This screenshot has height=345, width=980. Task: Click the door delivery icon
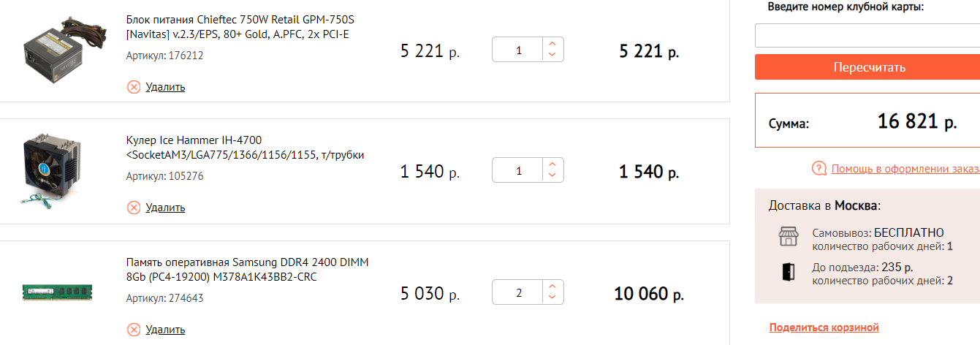click(788, 272)
